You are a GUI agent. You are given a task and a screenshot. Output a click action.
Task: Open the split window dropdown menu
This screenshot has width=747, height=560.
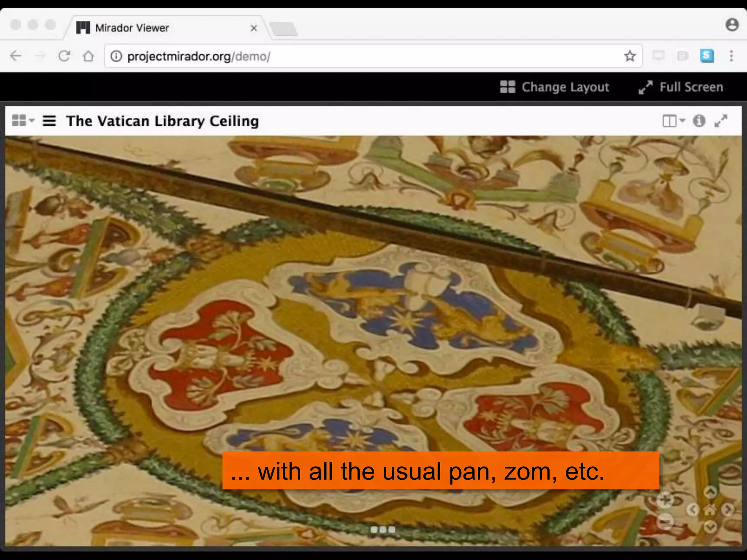pyautogui.click(x=673, y=121)
